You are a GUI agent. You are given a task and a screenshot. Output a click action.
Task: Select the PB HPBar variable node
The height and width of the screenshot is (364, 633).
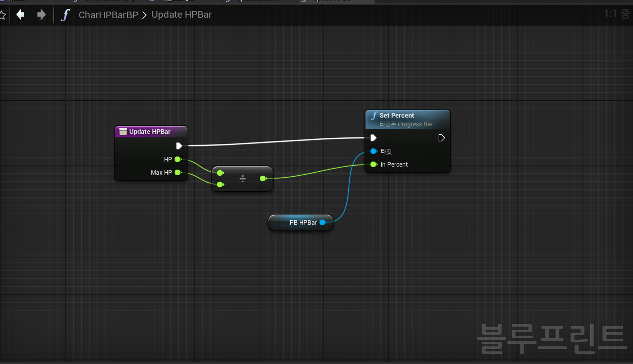click(301, 223)
